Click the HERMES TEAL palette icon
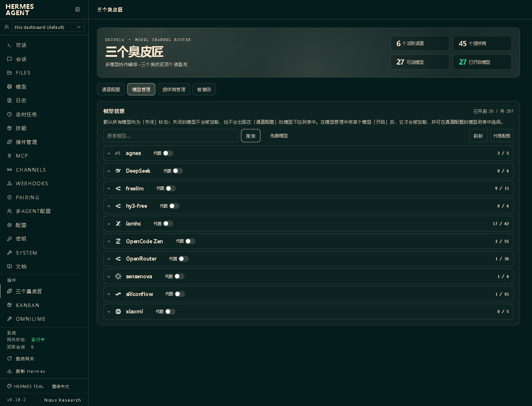The image size is (532, 406). [x=10, y=386]
